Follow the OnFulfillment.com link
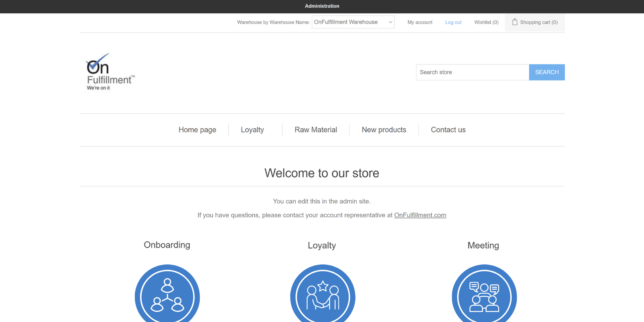The height and width of the screenshot is (322, 644). tap(420, 215)
